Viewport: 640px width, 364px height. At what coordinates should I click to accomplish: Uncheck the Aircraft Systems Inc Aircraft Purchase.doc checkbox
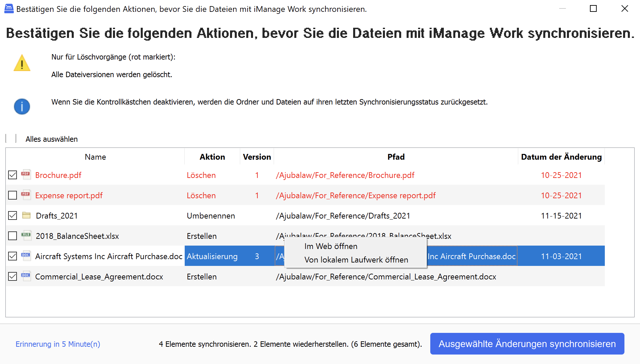pos(13,256)
